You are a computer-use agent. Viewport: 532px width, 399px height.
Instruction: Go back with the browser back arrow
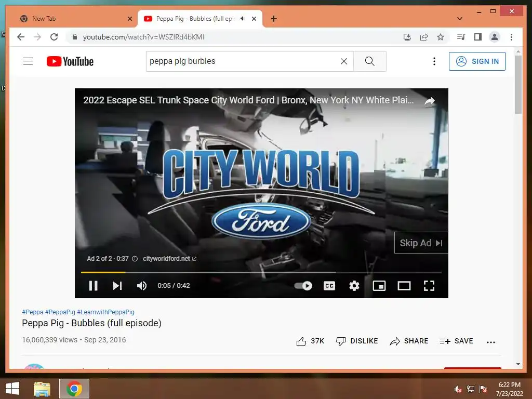[x=21, y=37]
